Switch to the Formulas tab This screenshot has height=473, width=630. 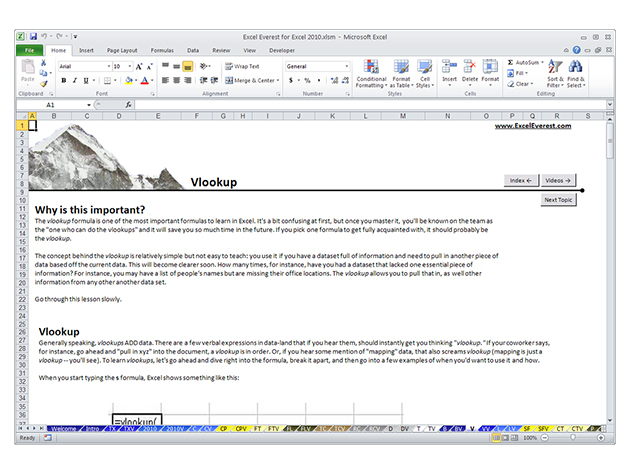tap(162, 50)
